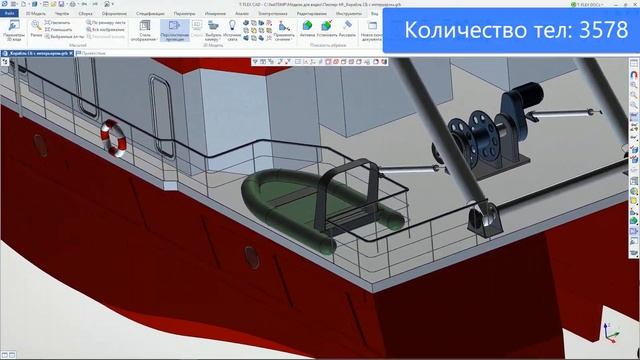The image size is (640, 360).
Task: Zoom to selected elements (Выбранные элементы)
Action: point(64,37)
